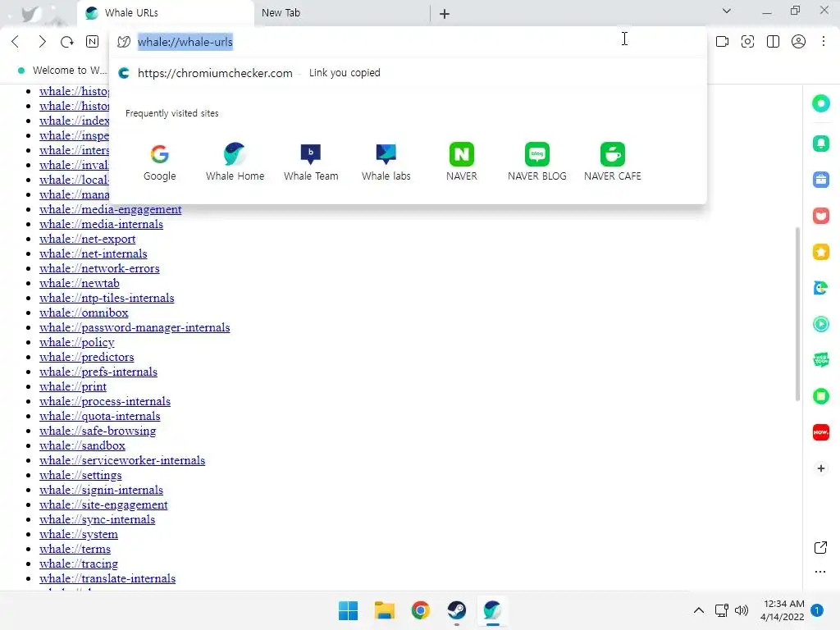The image size is (840, 630).
Task: Open whale://newtab link
Action: pos(80,283)
